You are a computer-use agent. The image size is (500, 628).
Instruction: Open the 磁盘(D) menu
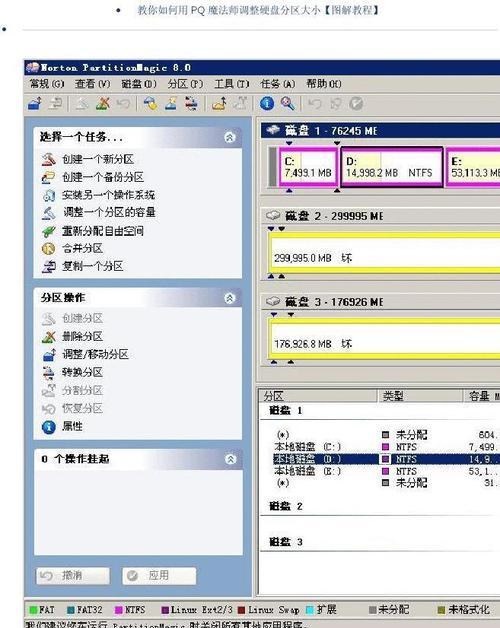click(139, 84)
